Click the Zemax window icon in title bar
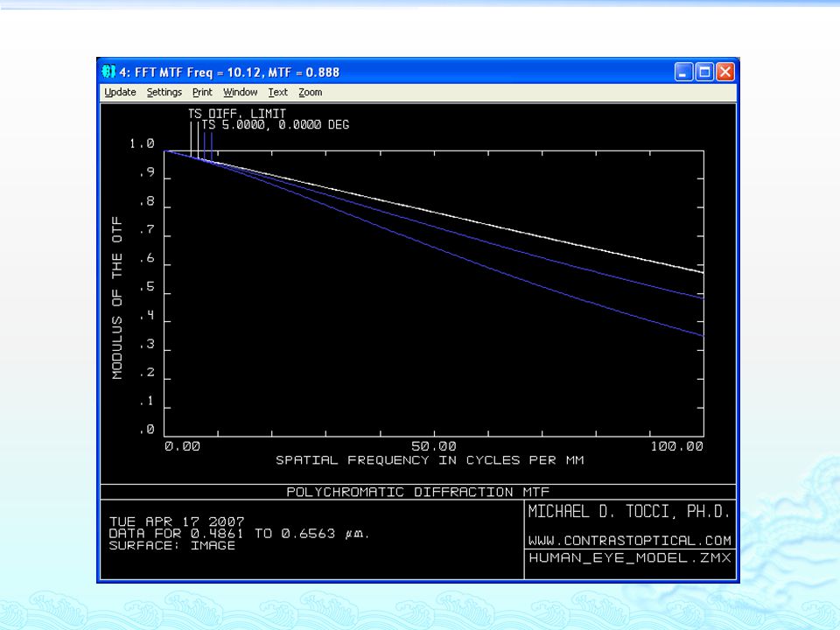This screenshot has width=840, height=630. coord(108,71)
